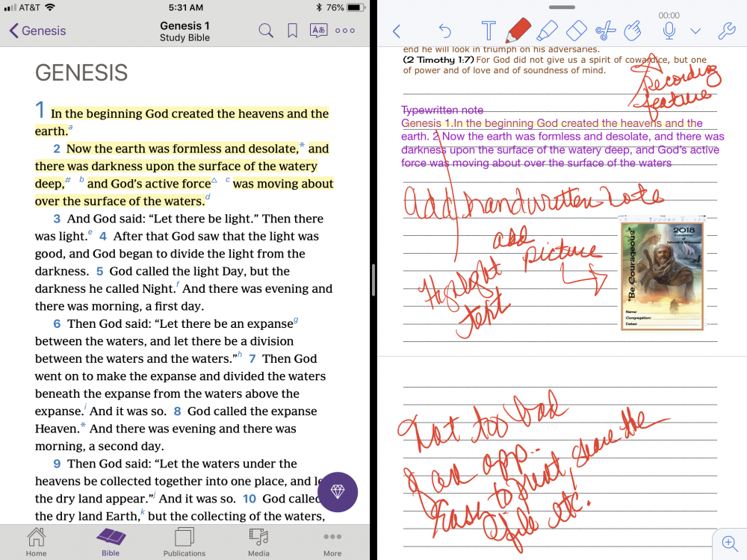Viewport: 747px width, 560px height.
Task: Start audio recording with microphone
Action: pyautogui.click(x=669, y=31)
